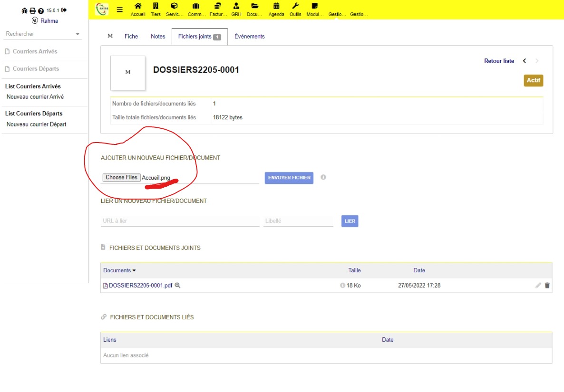Click Rahma user name link
The width and height of the screenshot is (564, 392).
pos(49,21)
